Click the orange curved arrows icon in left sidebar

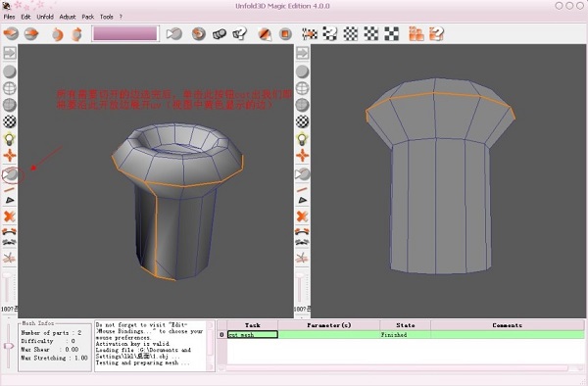[x=10, y=231]
